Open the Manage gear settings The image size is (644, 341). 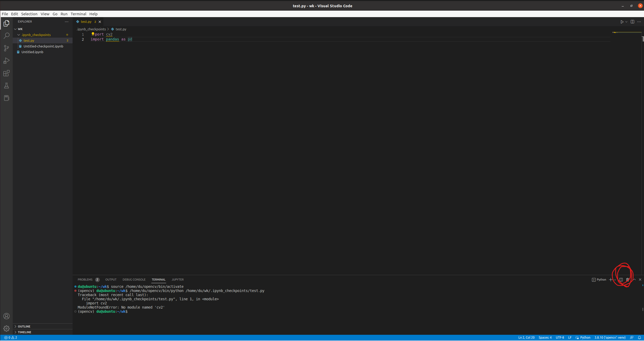point(6,329)
